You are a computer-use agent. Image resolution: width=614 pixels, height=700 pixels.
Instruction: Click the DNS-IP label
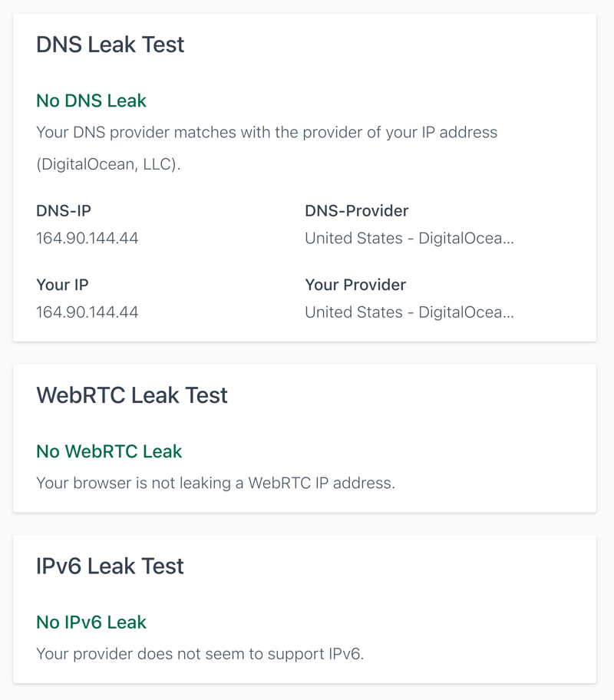[x=64, y=211]
